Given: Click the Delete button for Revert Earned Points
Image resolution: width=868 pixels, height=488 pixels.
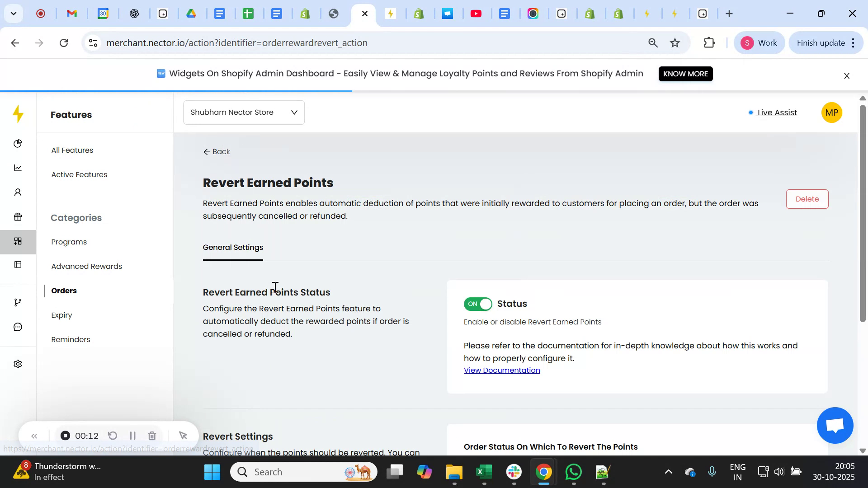Looking at the screenshot, I should pos(807,199).
